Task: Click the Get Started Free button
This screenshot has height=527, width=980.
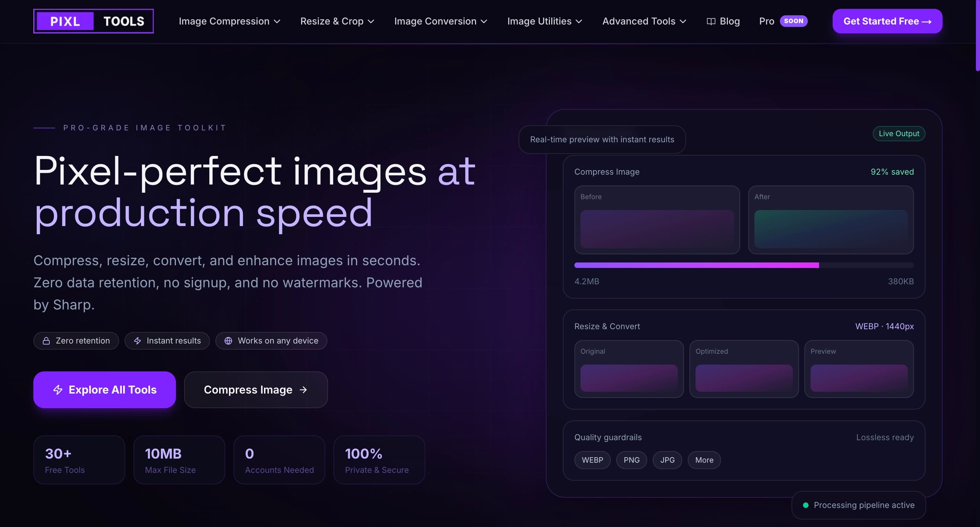Action: click(887, 21)
